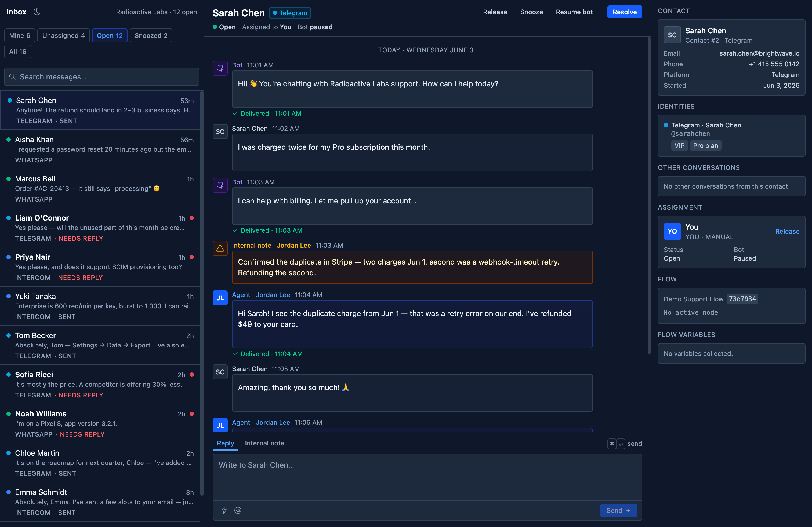Click the internal note warning icon
The image size is (812, 527).
(220, 248)
